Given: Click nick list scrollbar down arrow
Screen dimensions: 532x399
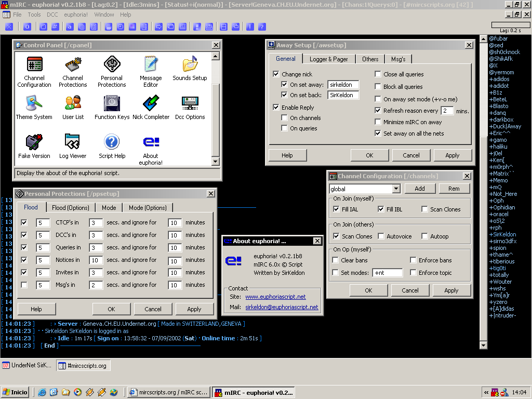Looking at the screenshot, I should coord(484,345).
